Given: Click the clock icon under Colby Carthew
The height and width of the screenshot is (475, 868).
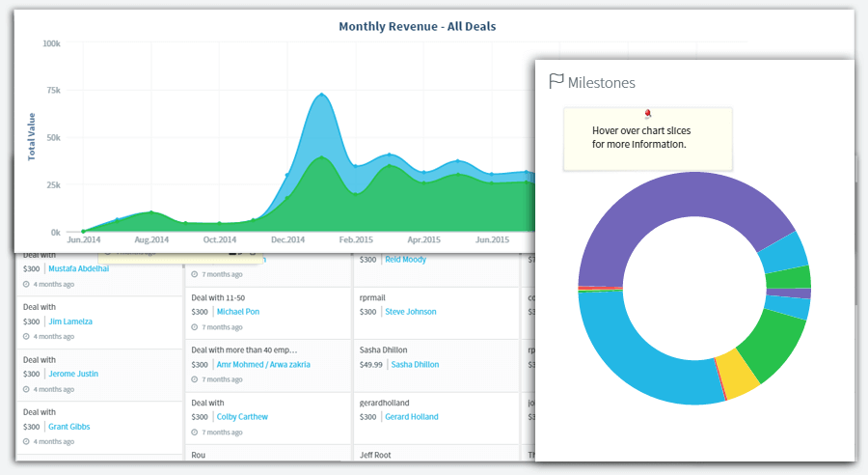Looking at the screenshot, I should point(195,433).
